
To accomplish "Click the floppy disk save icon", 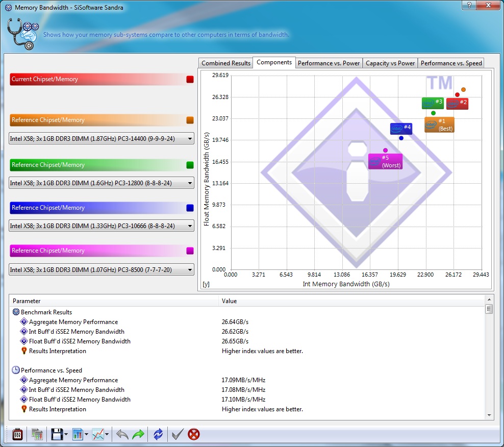I will (x=57, y=434).
